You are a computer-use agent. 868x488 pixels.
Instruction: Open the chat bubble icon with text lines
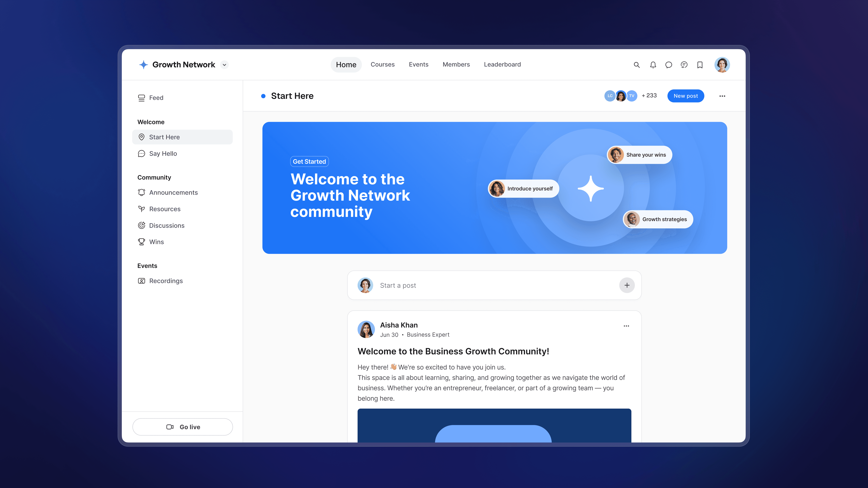684,65
